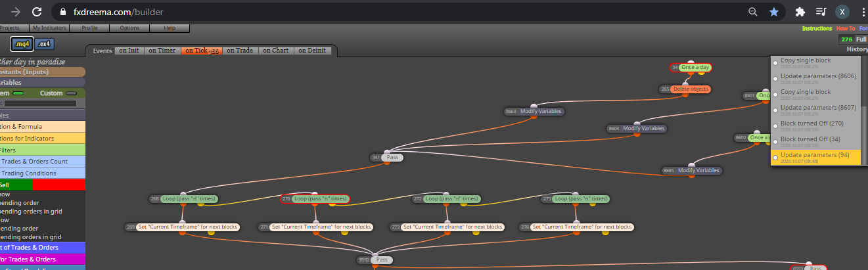Select history entry Update parameters (8607)
The width and height of the screenshot is (868, 270).
tap(815, 110)
